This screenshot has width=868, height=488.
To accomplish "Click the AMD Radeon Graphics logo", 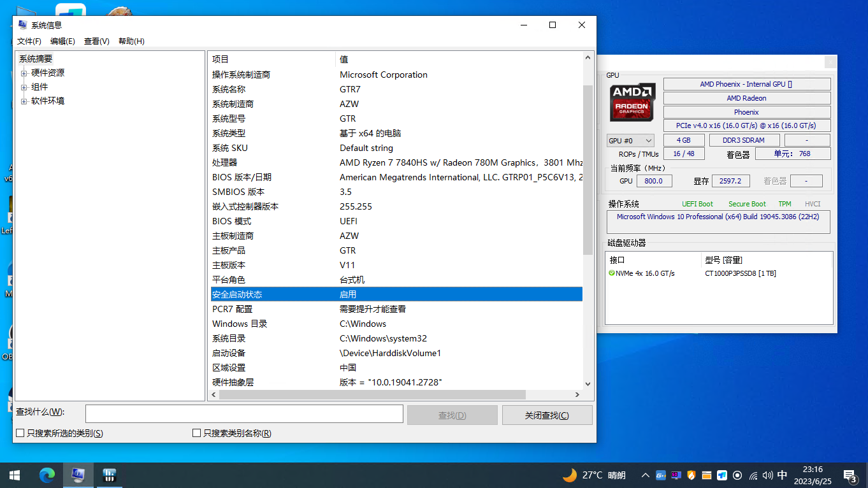I will (632, 103).
